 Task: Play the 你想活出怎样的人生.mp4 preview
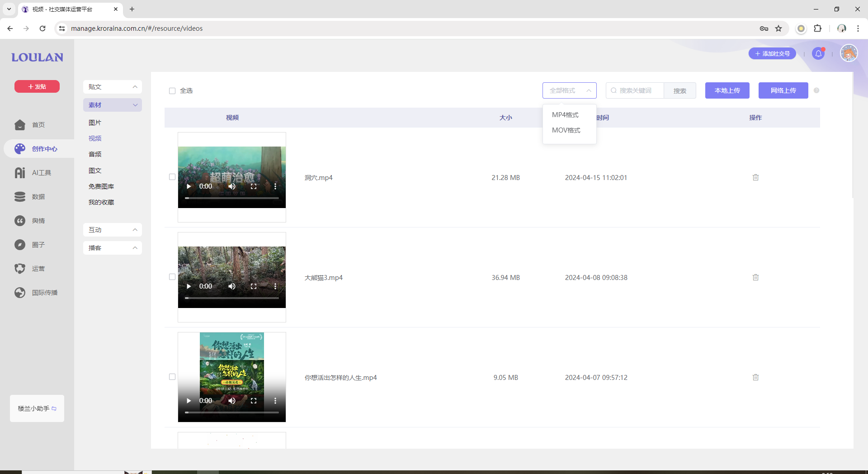(x=189, y=401)
